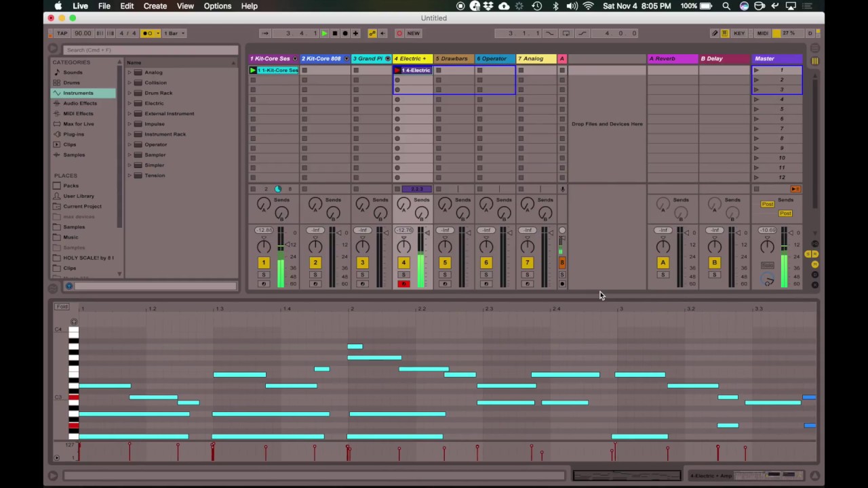This screenshot has width=868, height=488.
Task: Launch the 4-Electric clip in track 4
Action: click(x=397, y=70)
